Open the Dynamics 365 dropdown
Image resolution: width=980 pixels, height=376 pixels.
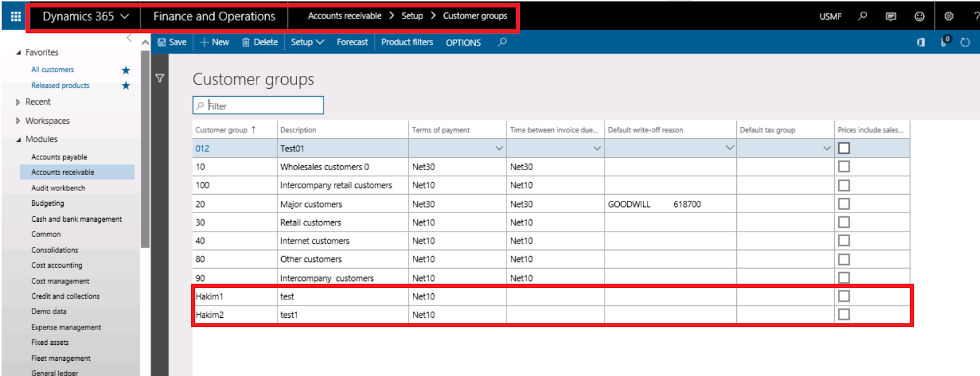[x=86, y=17]
